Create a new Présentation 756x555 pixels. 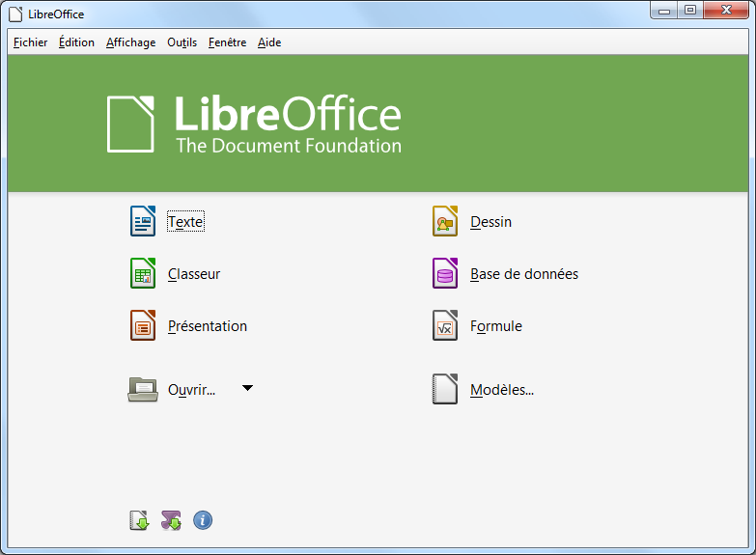coord(208,326)
